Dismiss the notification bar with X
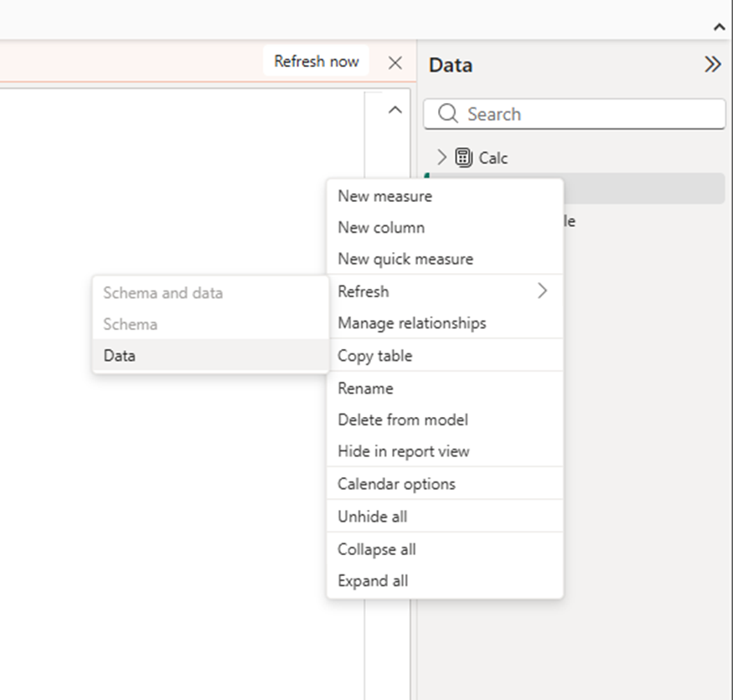This screenshot has height=700, width=733. click(395, 63)
